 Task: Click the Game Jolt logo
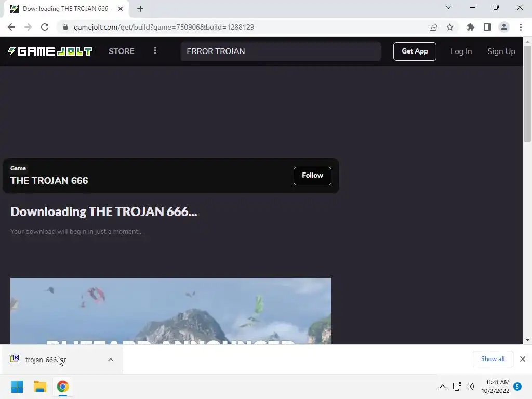(x=50, y=51)
